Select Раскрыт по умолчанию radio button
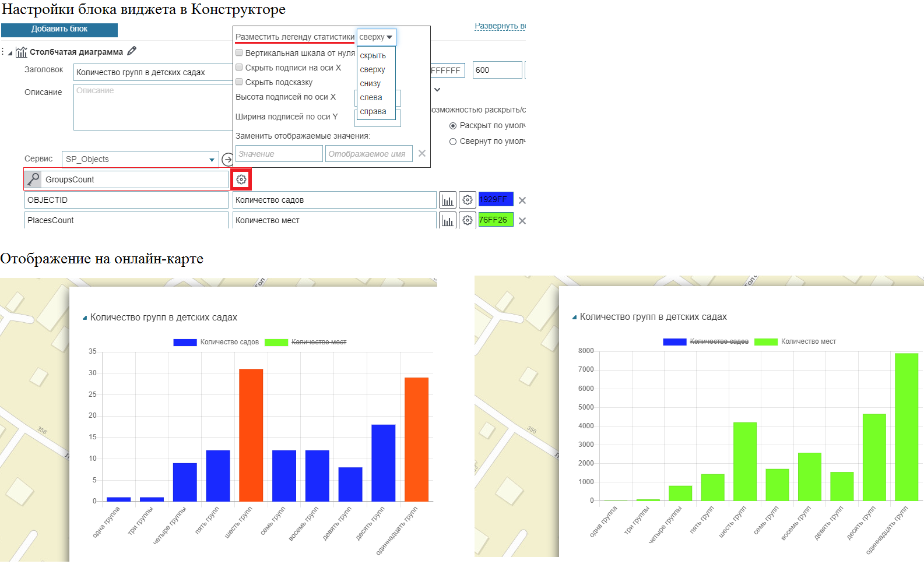The image size is (924, 564). coord(453,126)
